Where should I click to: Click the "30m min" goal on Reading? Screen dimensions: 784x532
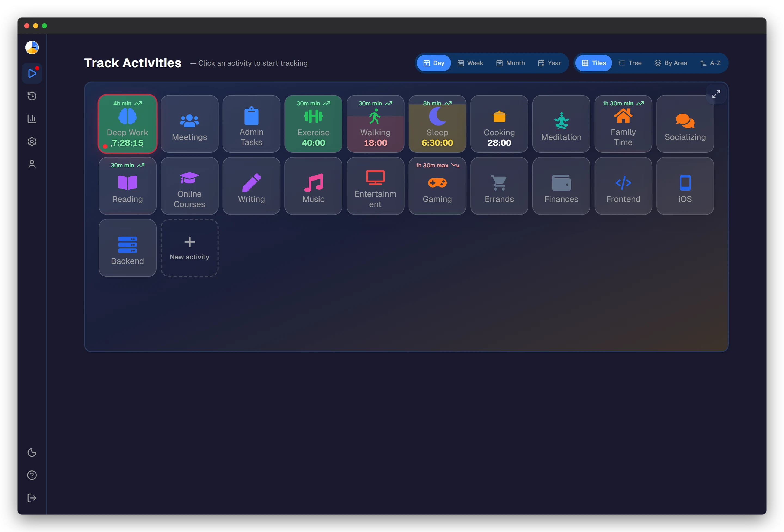(x=127, y=165)
